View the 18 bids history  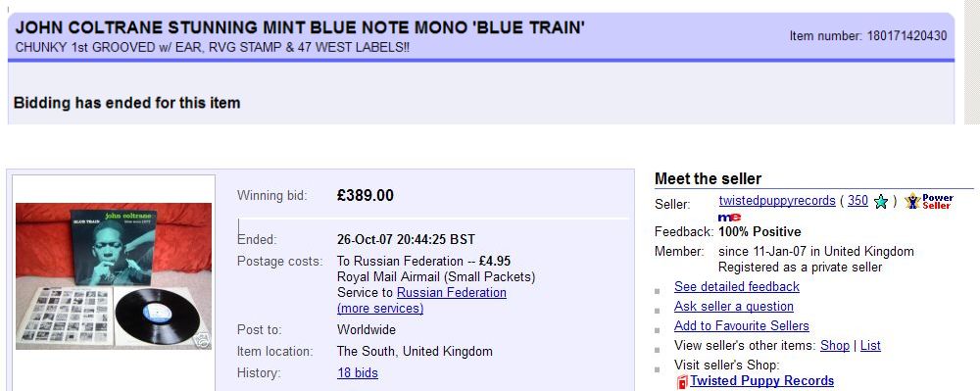click(358, 373)
